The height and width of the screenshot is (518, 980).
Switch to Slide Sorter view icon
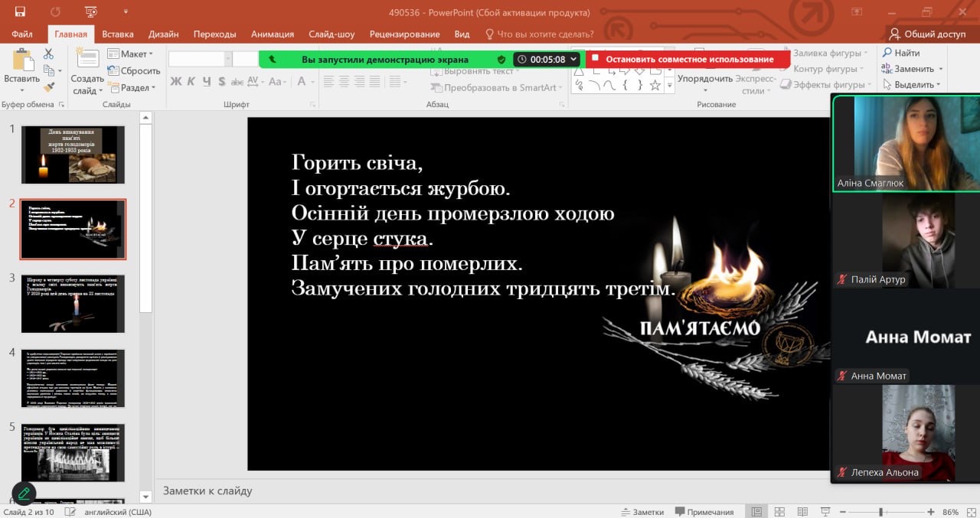[778, 512]
